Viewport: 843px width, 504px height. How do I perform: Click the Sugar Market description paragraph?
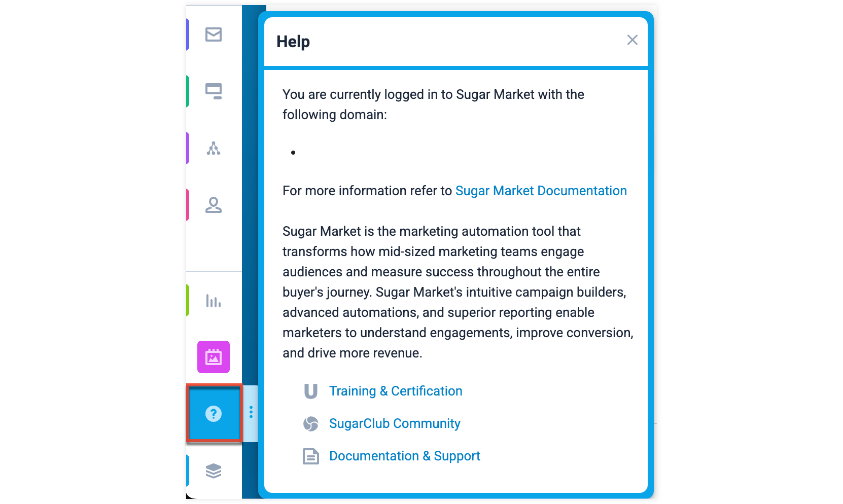(458, 292)
